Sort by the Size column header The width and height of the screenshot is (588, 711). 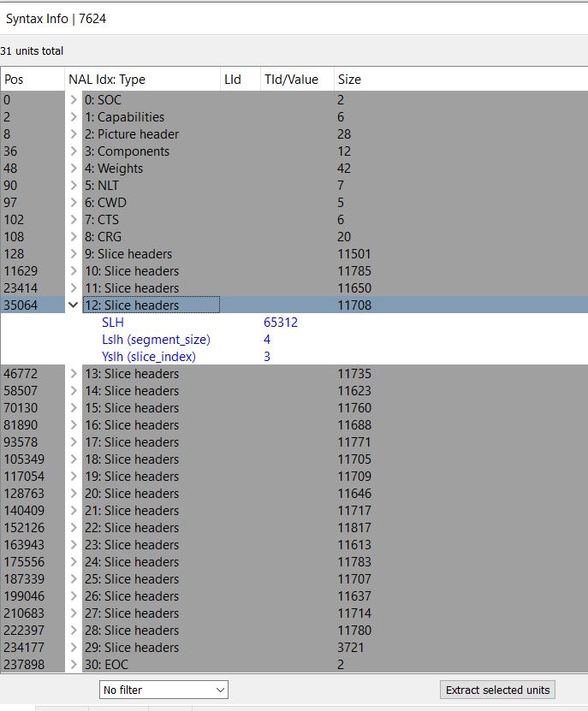click(x=460, y=80)
